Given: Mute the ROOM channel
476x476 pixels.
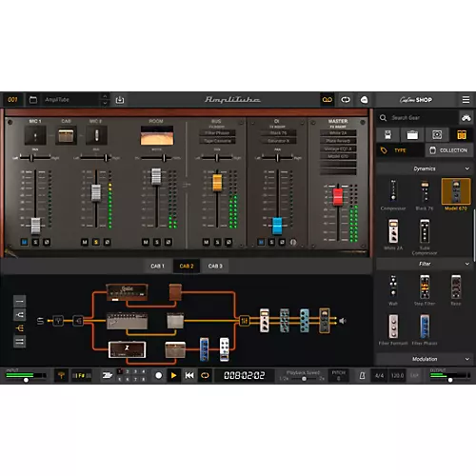Looking at the screenshot, I should 146,242.
